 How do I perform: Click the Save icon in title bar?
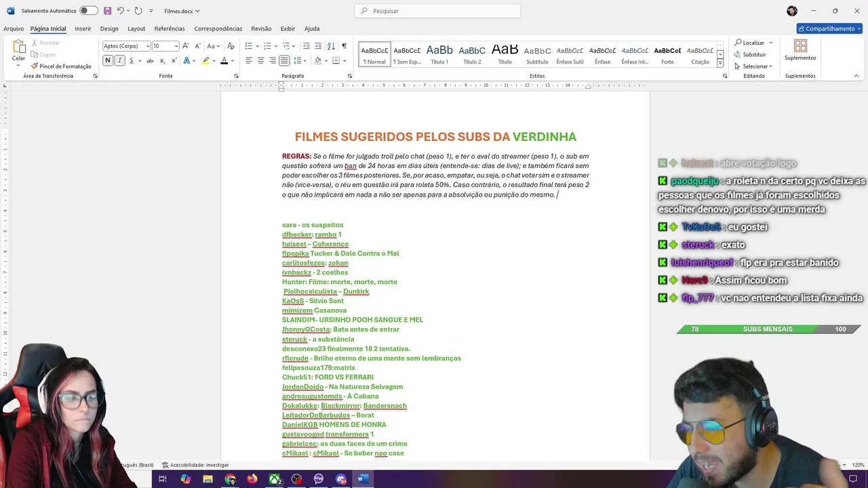(107, 11)
